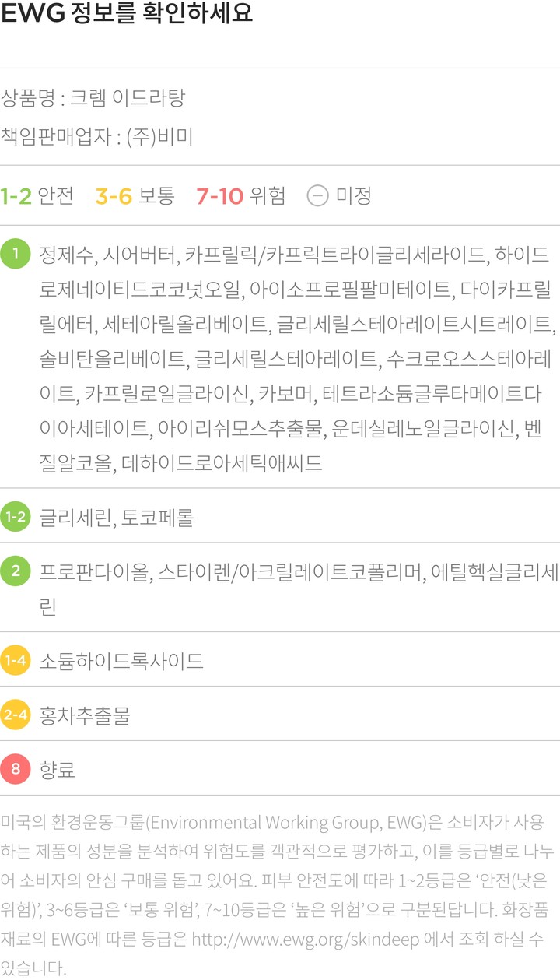Click the 소듐하이드록사이드 ingredient
Viewport: 560px width, 980px height.
[121, 661]
